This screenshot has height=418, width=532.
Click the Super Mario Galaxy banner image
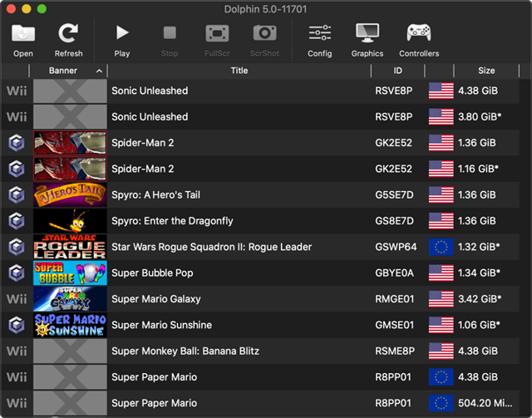70,299
